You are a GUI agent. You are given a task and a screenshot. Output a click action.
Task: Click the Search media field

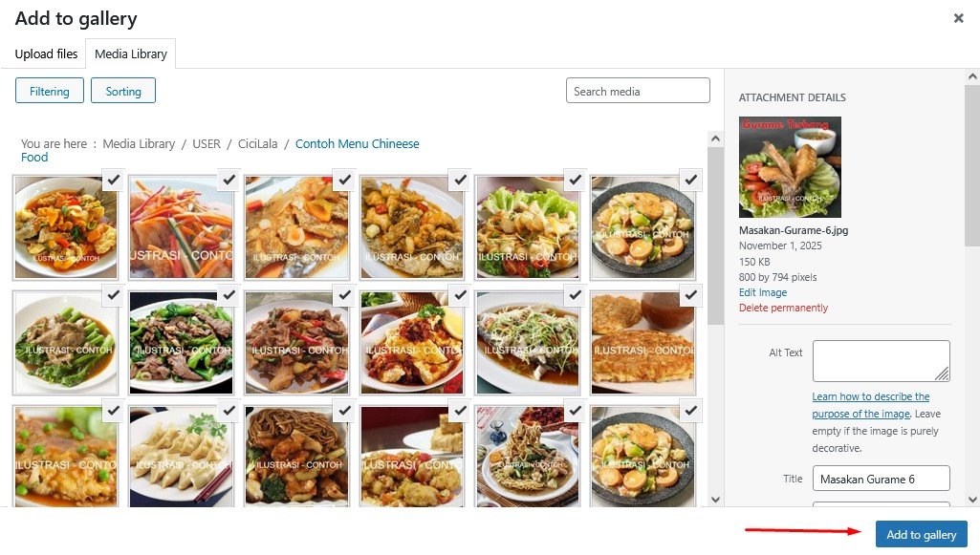point(638,91)
